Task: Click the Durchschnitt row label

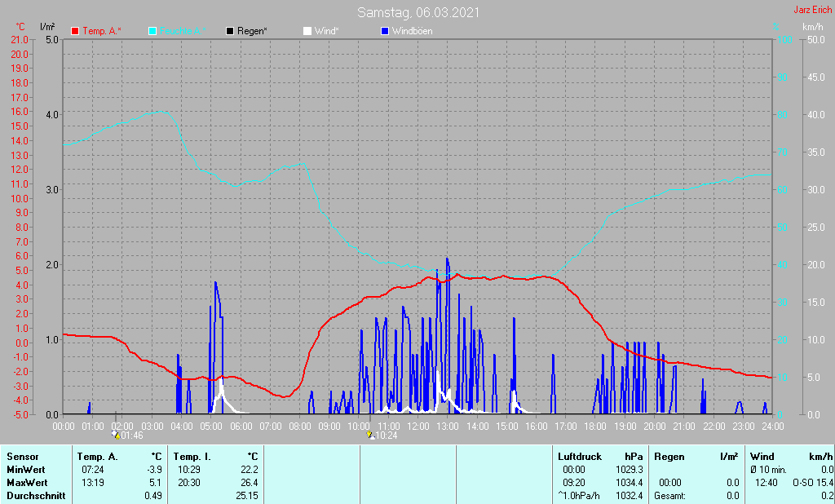Action: 34,496
